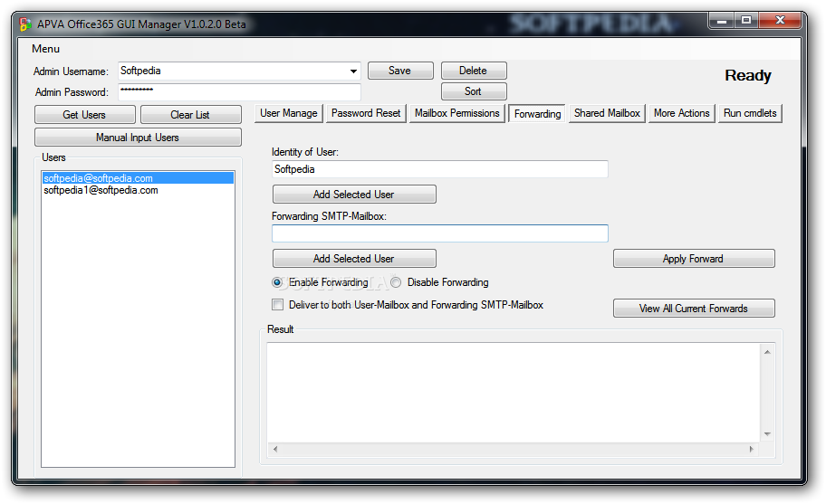Image resolution: width=826 pixels, height=504 pixels.
Task: Click Get Users button
Action: tap(85, 115)
